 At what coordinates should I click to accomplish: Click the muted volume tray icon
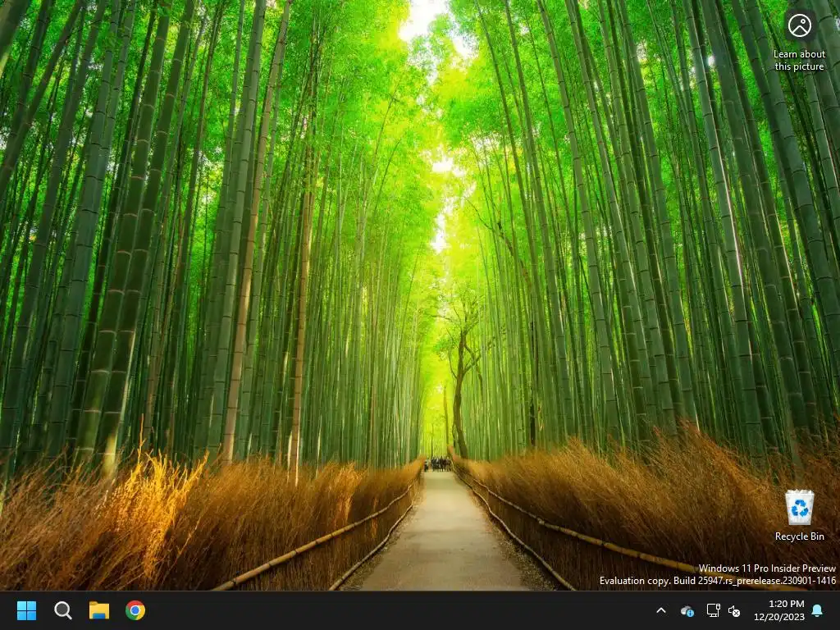(x=734, y=610)
